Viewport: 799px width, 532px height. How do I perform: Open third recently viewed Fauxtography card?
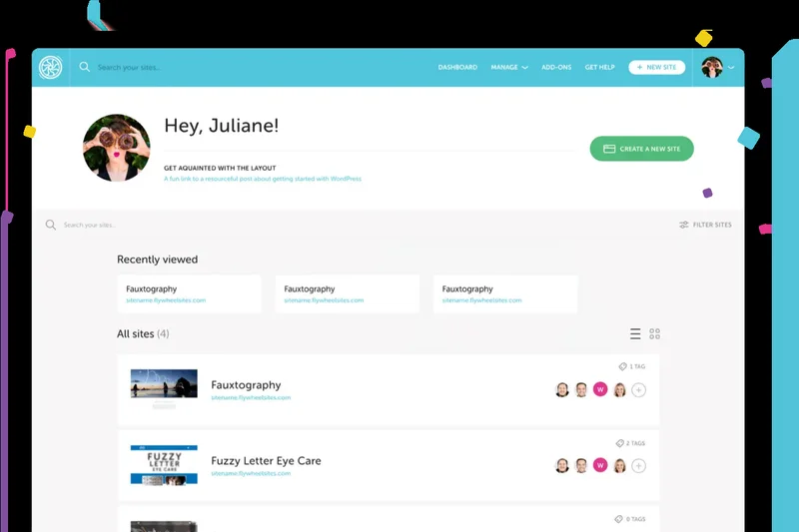click(505, 294)
